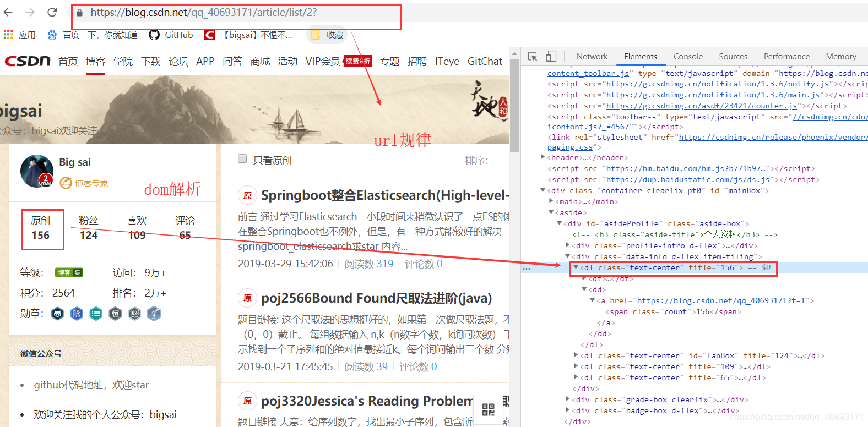This screenshot has height=427, width=868.
Task: Switch to the Network tab
Action: [x=592, y=56]
